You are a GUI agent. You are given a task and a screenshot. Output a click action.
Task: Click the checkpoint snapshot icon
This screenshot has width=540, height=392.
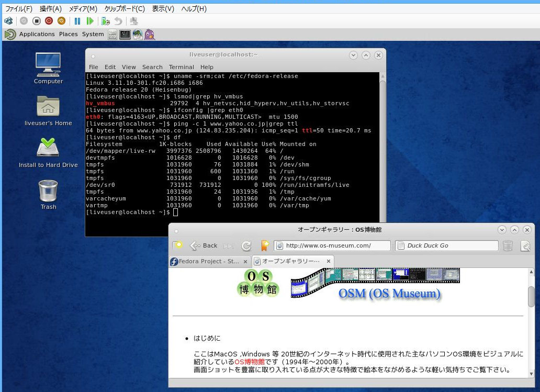pyautogui.click(x=105, y=21)
